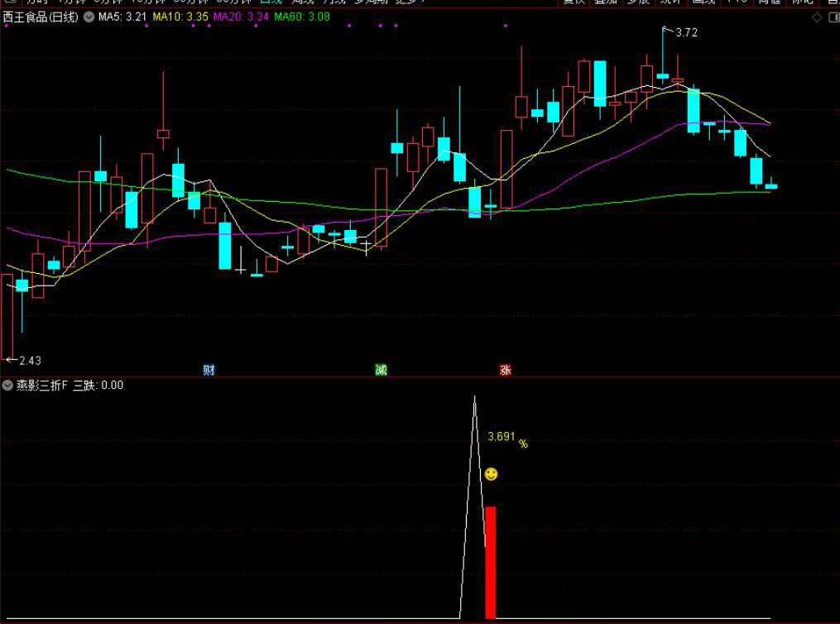Select the MA10 moving average label
The width and height of the screenshot is (840, 624).
point(180,17)
